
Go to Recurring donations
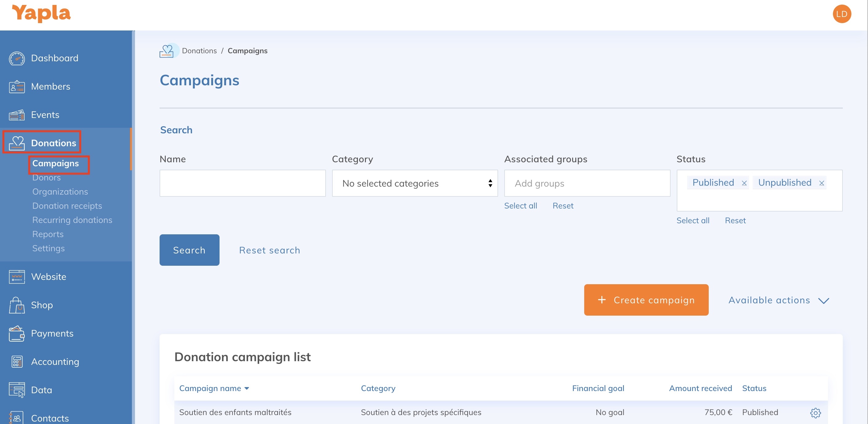click(x=73, y=220)
